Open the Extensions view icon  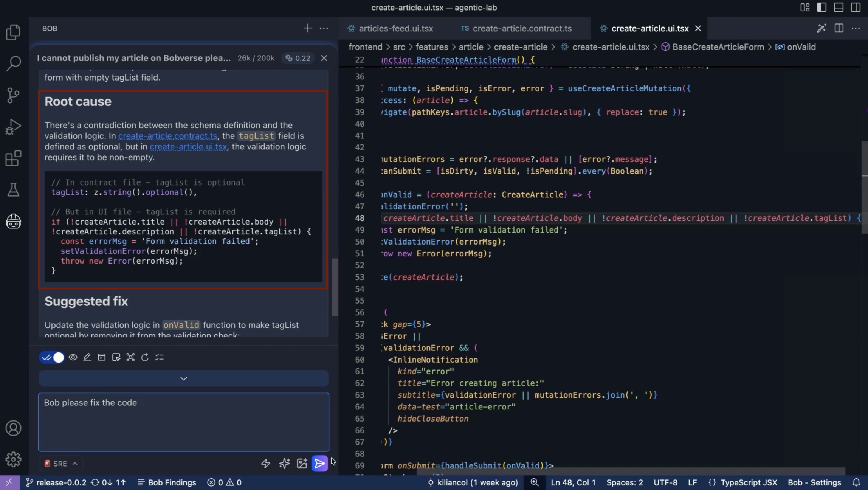[13, 158]
